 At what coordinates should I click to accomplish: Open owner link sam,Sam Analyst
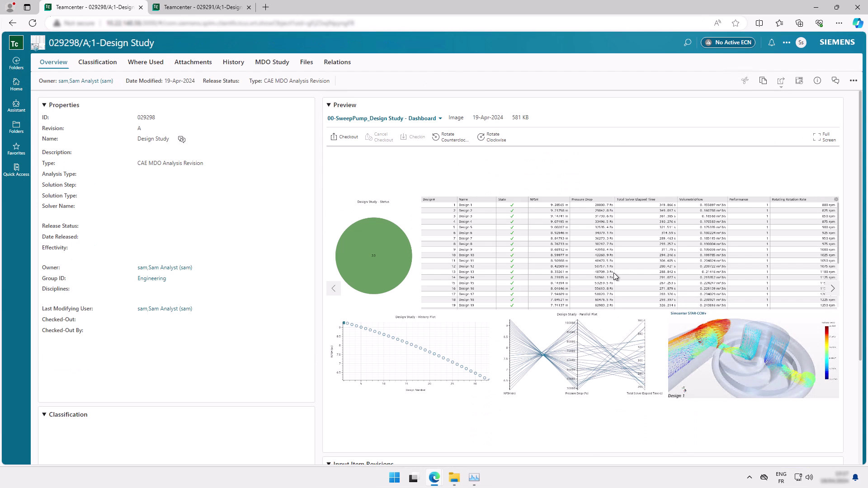tap(165, 267)
